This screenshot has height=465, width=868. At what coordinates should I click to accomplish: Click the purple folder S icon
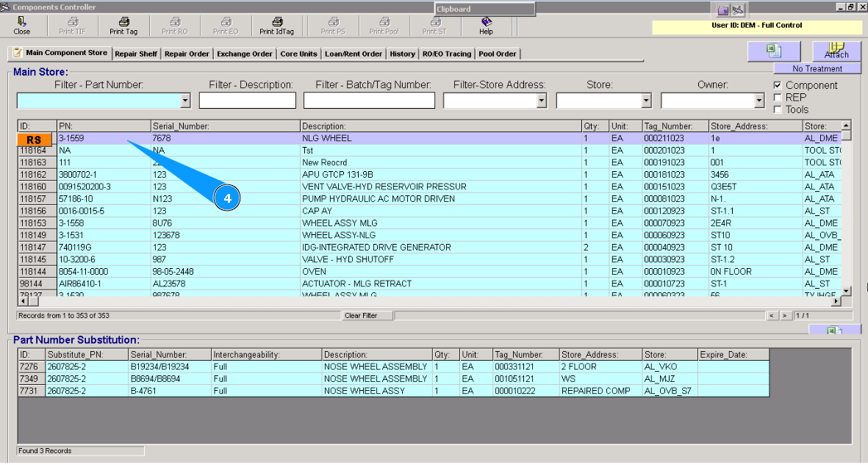tap(723, 10)
